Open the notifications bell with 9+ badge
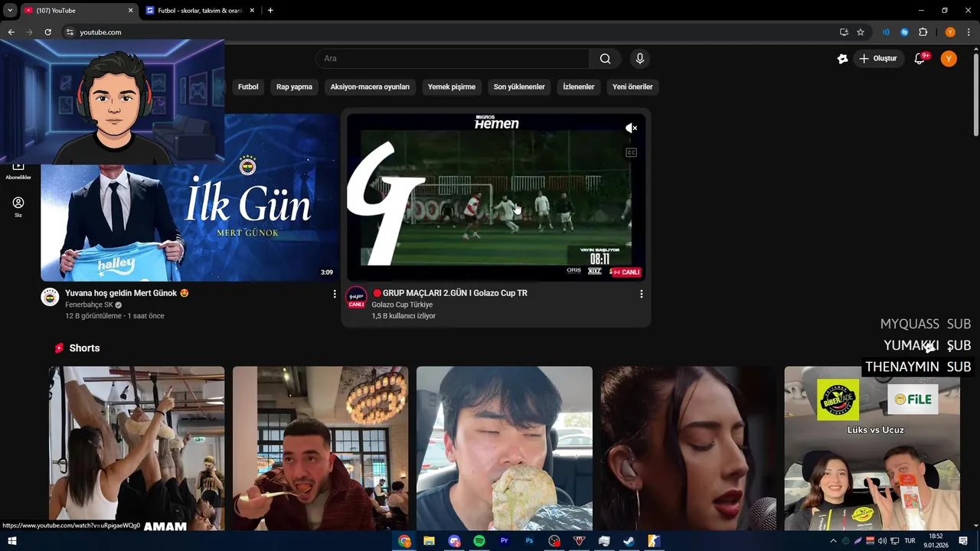The width and height of the screenshot is (980, 551). [920, 59]
